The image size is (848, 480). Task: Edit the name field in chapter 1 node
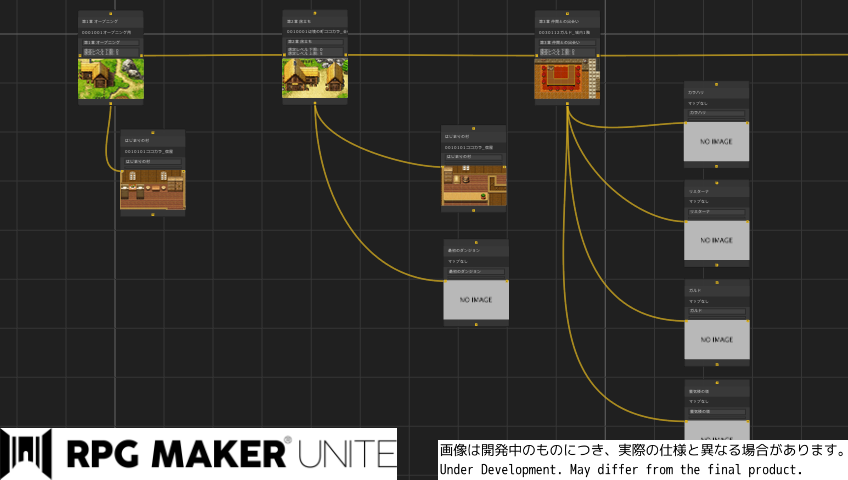[x=111, y=42]
